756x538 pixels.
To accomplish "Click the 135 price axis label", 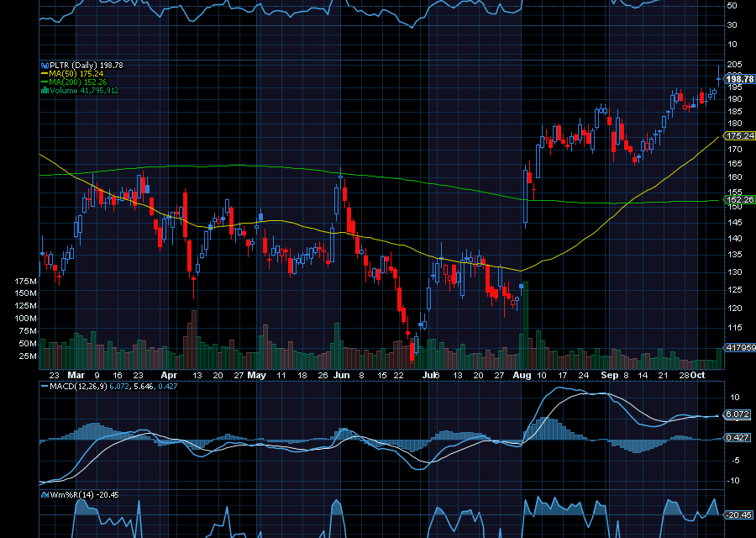I will point(735,254).
